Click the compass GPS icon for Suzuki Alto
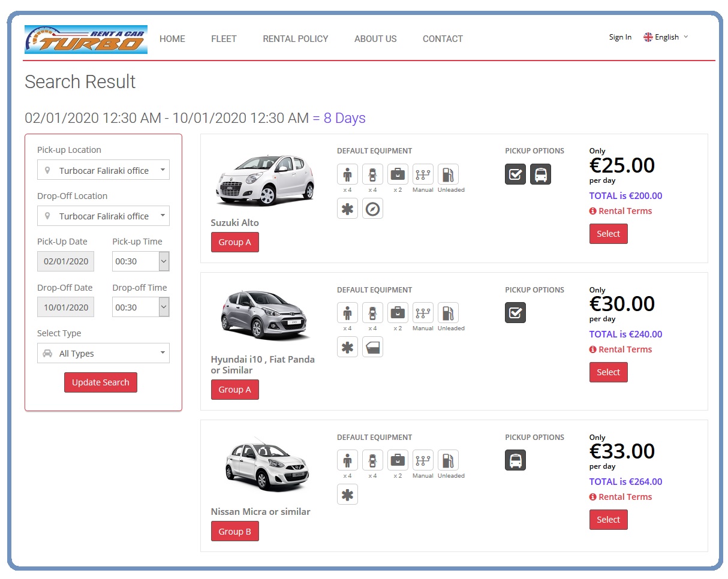The image size is (728, 579). pyautogui.click(x=372, y=209)
